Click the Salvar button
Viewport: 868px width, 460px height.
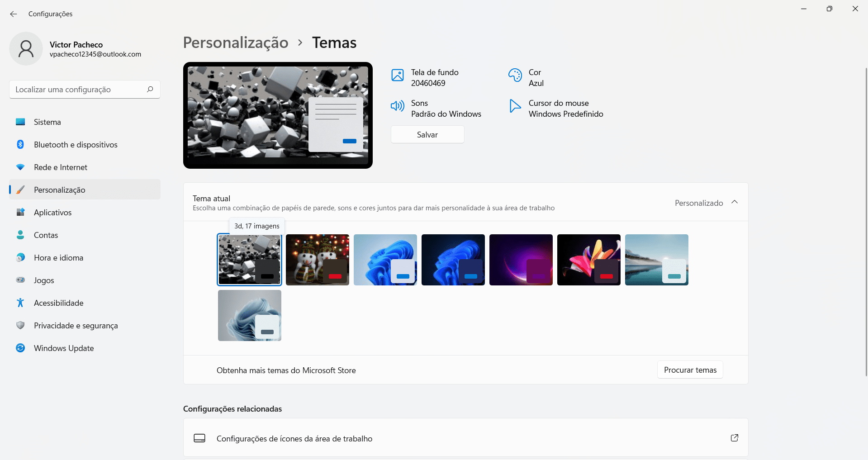click(x=427, y=134)
